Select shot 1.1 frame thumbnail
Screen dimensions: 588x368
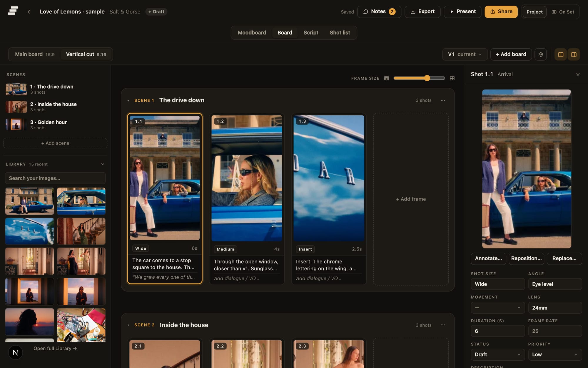[x=165, y=178]
